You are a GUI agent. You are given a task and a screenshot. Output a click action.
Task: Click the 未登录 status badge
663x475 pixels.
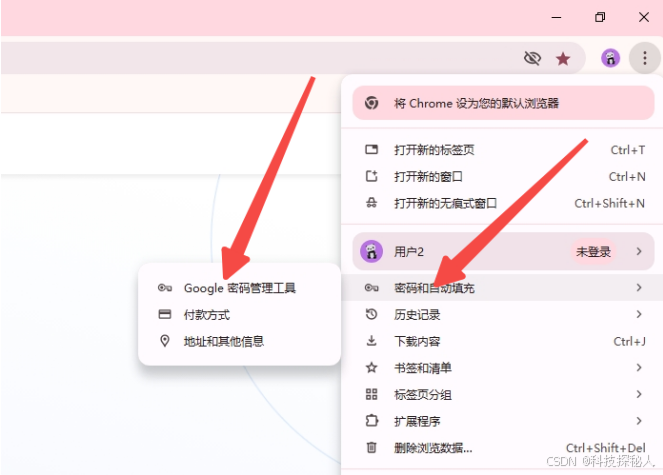[593, 251]
